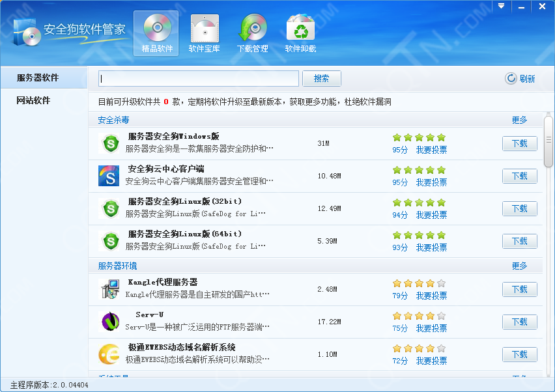
Task: Click 我要投票 link for Serv-U
Action: (x=431, y=328)
